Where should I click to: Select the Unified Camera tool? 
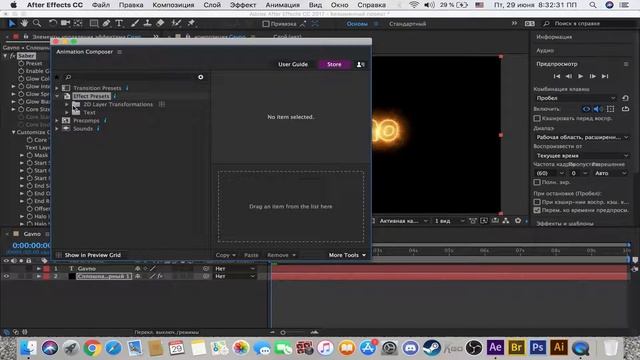point(65,24)
